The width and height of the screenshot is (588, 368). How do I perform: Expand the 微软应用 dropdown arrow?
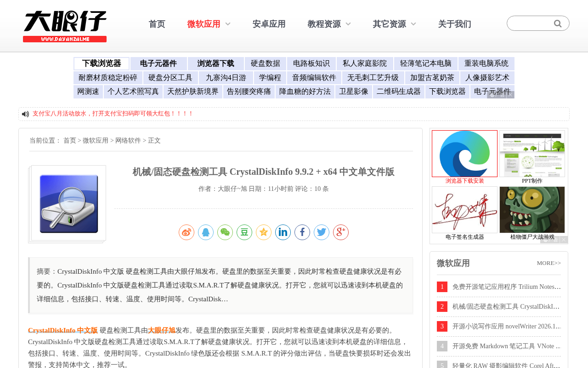tap(228, 24)
